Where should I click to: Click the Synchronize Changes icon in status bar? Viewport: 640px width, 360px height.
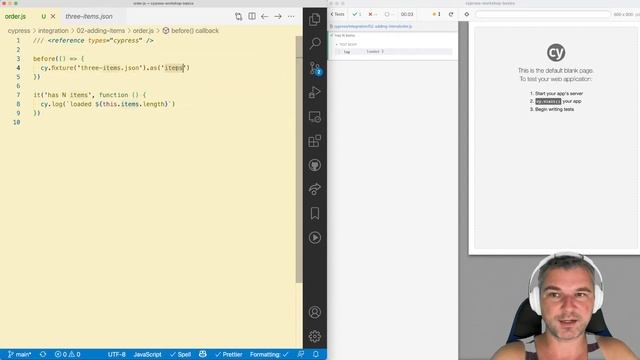click(x=43, y=354)
